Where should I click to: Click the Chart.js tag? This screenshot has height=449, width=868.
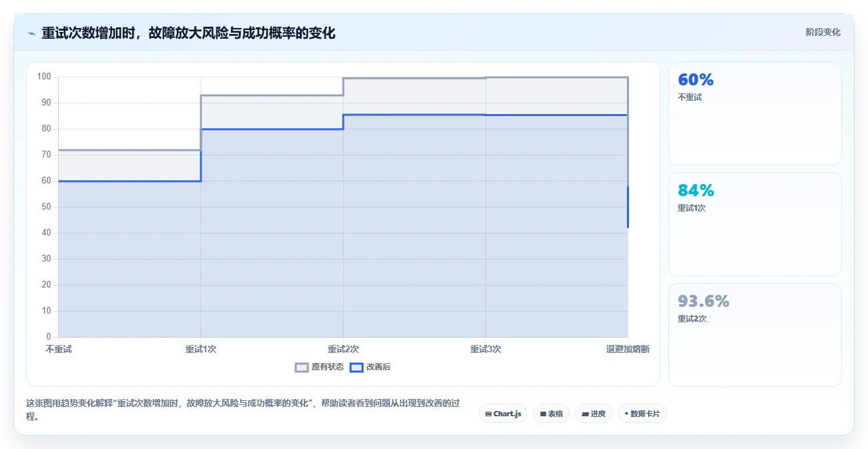click(x=503, y=414)
